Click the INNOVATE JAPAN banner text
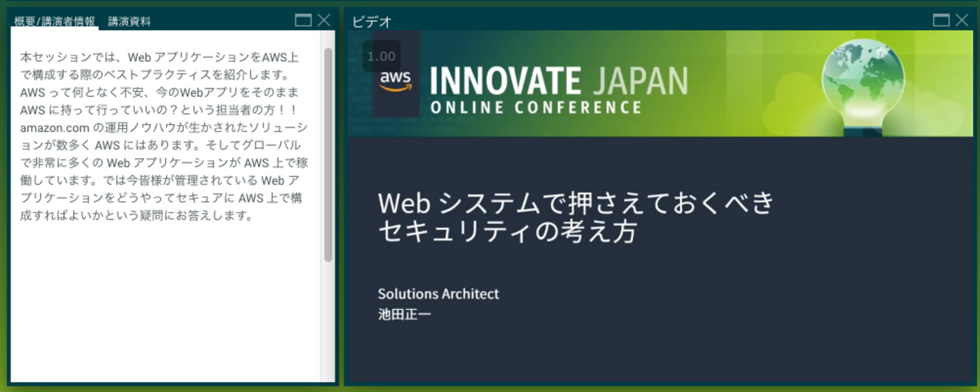Image resolution: width=980 pixels, height=392 pixels. click(559, 81)
